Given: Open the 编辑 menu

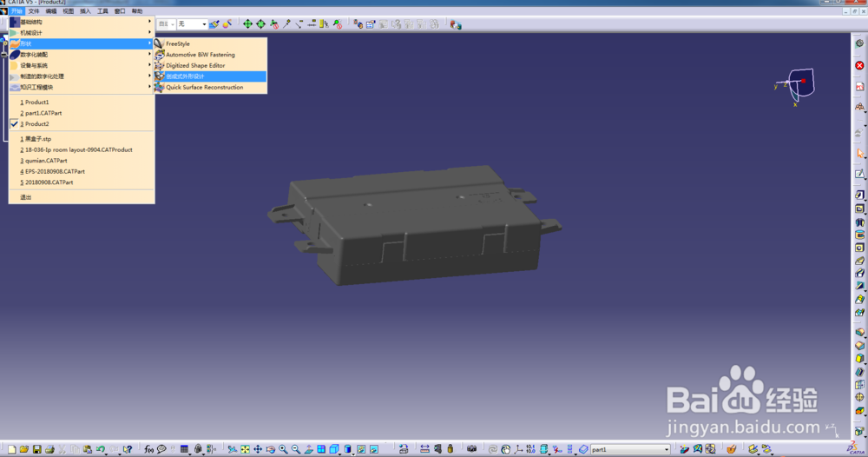Looking at the screenshot, I should (x=51, y=11).
